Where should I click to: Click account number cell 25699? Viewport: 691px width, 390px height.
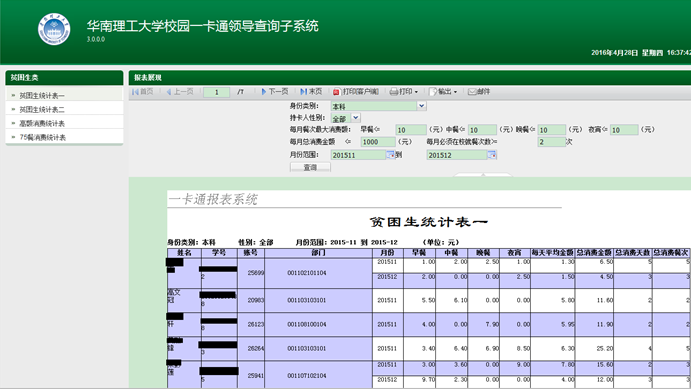(251, 273)
